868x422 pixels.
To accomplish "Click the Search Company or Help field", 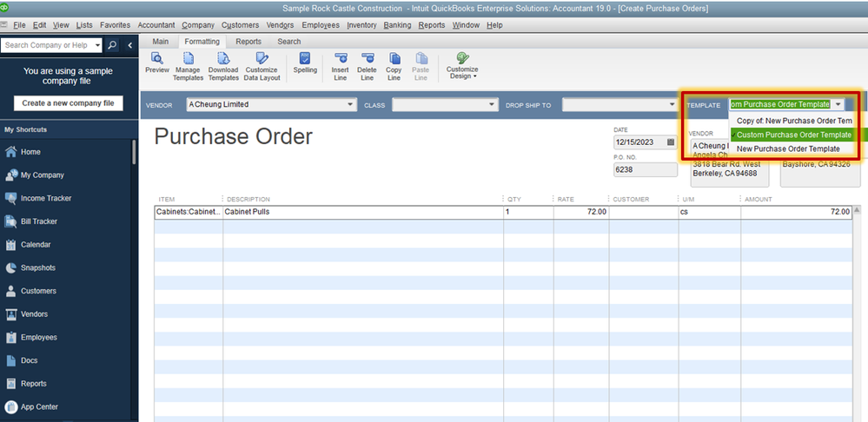I will (x=48, y=45).
